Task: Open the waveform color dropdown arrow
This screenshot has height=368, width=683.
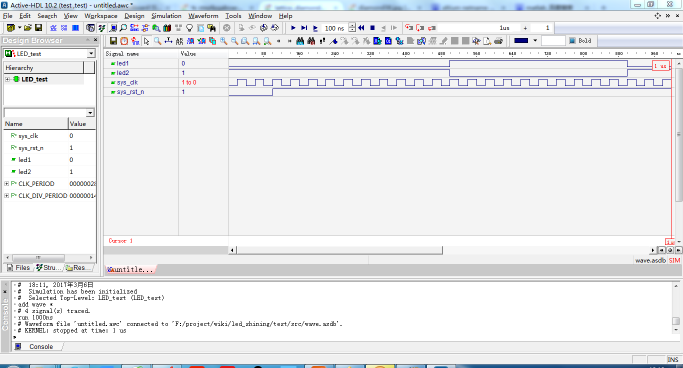Action: pos(535,41)
